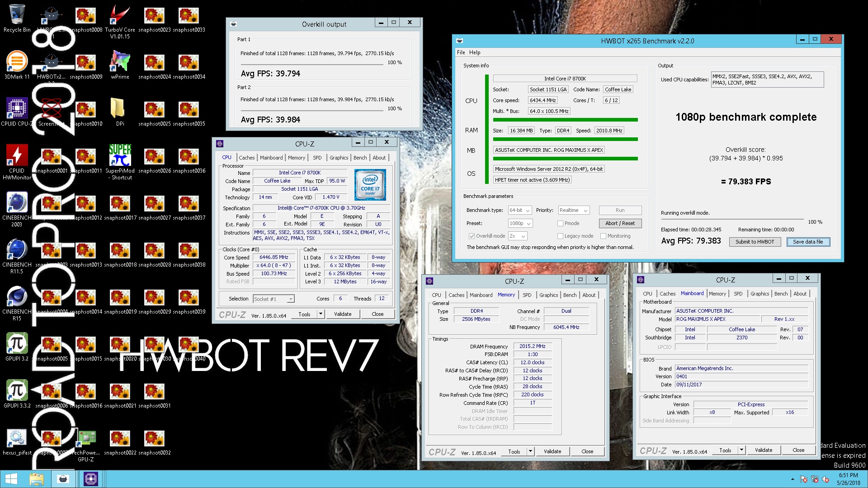Click Part 2 progress bar in Overkill output
The width and height of the screenshot is (868, 488).
313,112
